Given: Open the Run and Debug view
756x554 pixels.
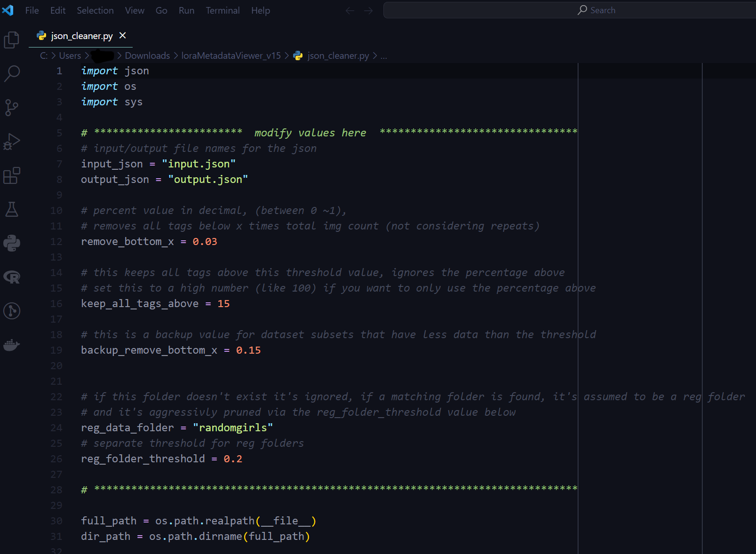Looking at the screenshot, I should (12, 142).
